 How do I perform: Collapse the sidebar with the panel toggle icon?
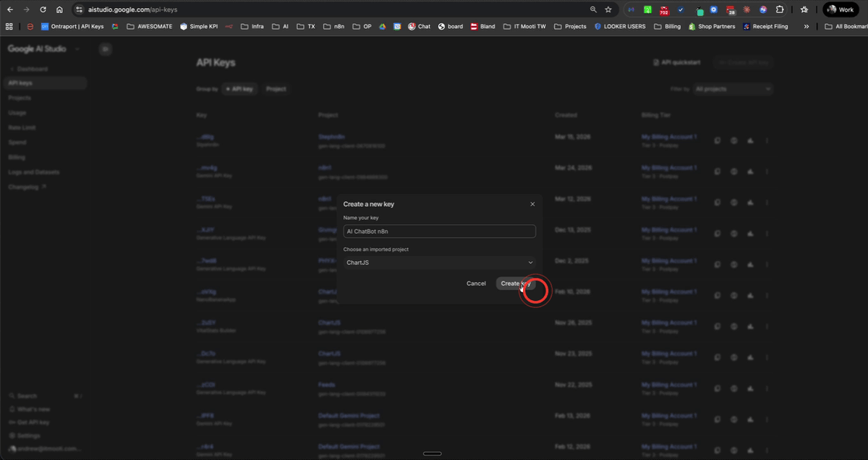point(105,49)
